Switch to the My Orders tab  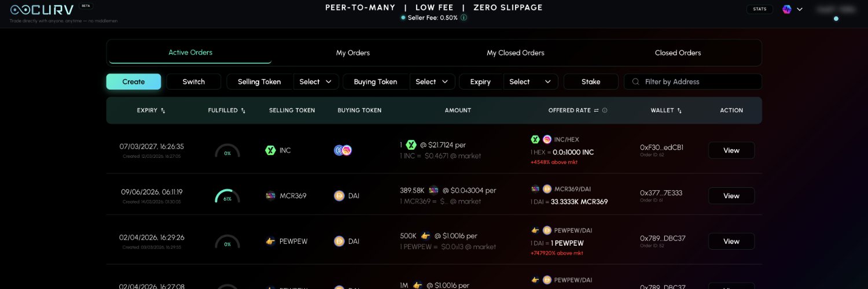coord(353,53)
